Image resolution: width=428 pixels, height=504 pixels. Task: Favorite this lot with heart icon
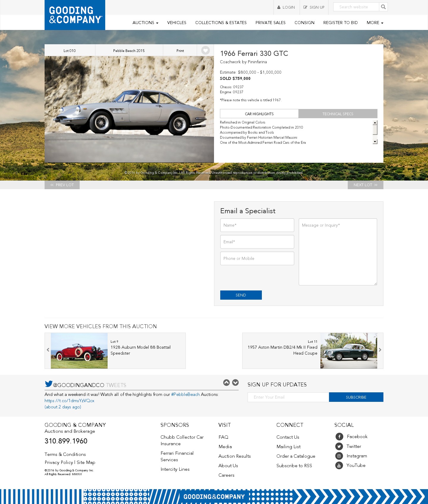pyautogui.click(x=205, y=50)
